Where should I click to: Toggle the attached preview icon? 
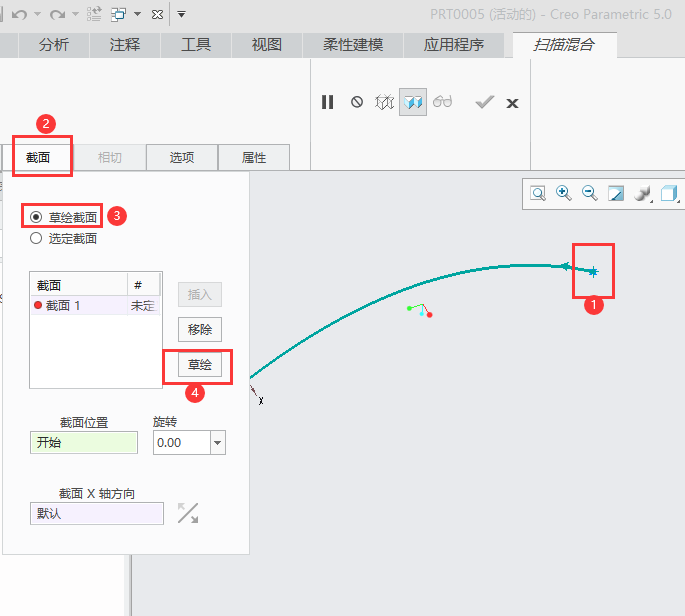[x=413, y=102]
